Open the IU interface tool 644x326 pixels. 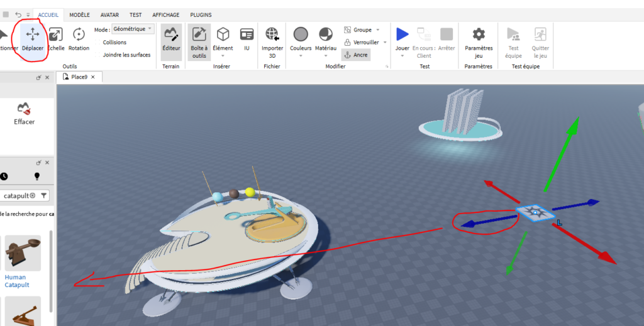point(247,40)
